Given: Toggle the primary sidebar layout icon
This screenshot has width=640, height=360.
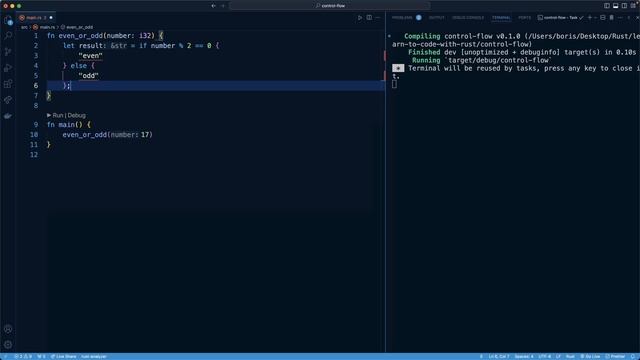Looking at the screenshot, I should pos(607,6).
